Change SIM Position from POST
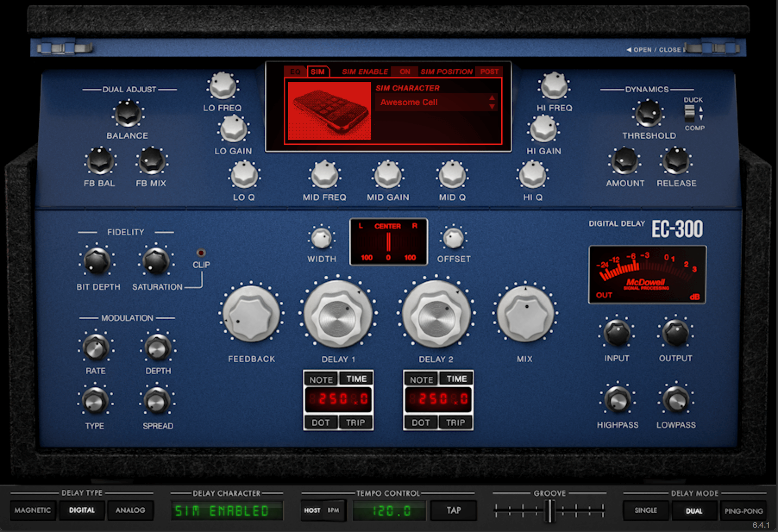Viewport: 778px width, 532px height. 489,72
